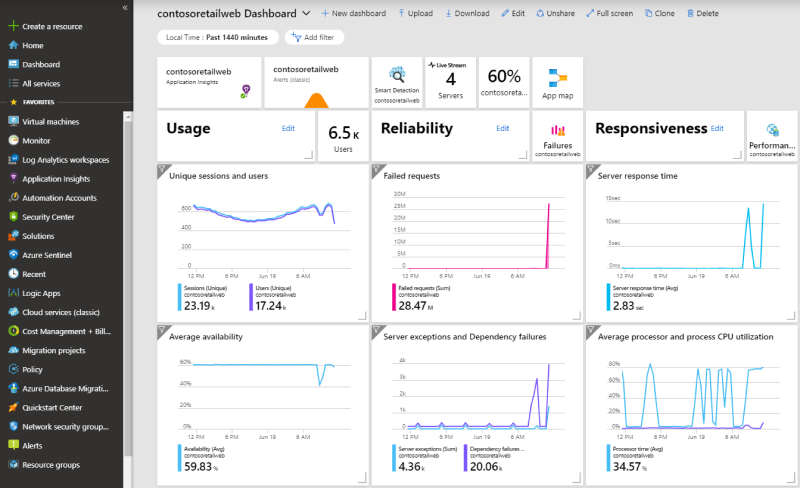Open filter on Average availability chart

[163, 330]
